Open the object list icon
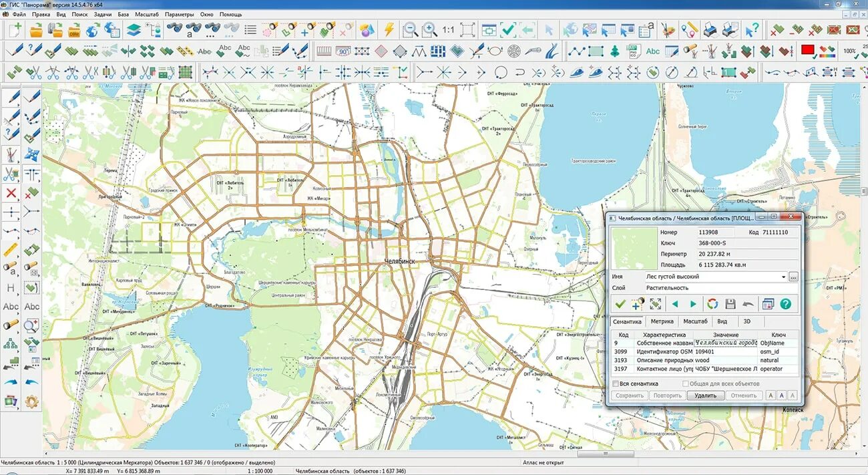Image resolution: width=868 pixels, height=475 pixels. pyautogui.click(x=250, y=29)
